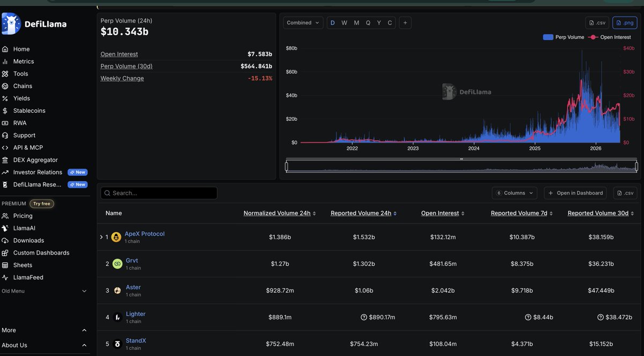Sort by Reported Volume 7d
Image resolution: width=644 pixels, height=356 pixels.
[x=522, y=213]
